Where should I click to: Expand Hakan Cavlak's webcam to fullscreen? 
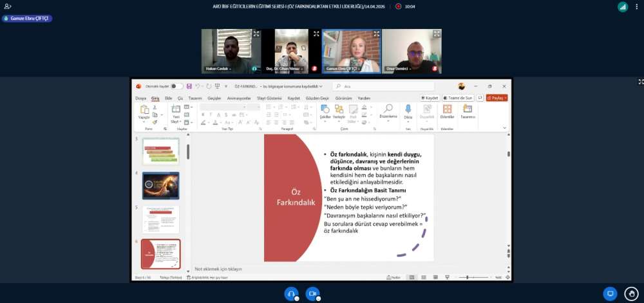(256, 33)
